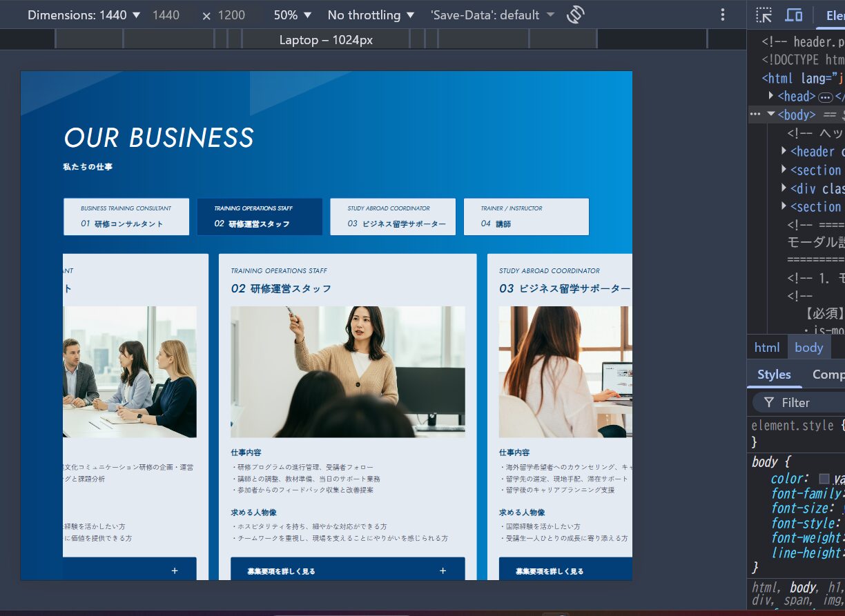The image size is (845, 616).
Task: Select the 04 講師 business tab
Action: tap(525, 217)
